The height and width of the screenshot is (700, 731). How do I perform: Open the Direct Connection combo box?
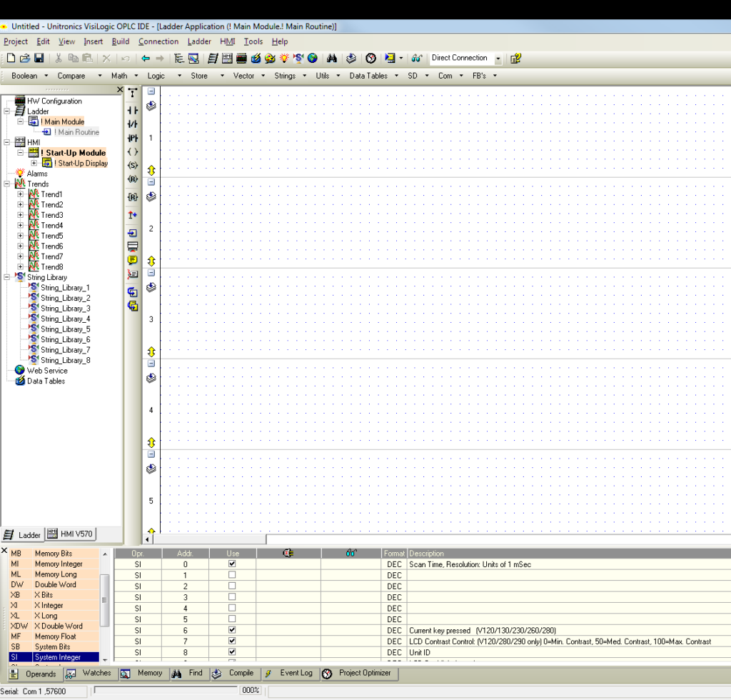point(498,59)
